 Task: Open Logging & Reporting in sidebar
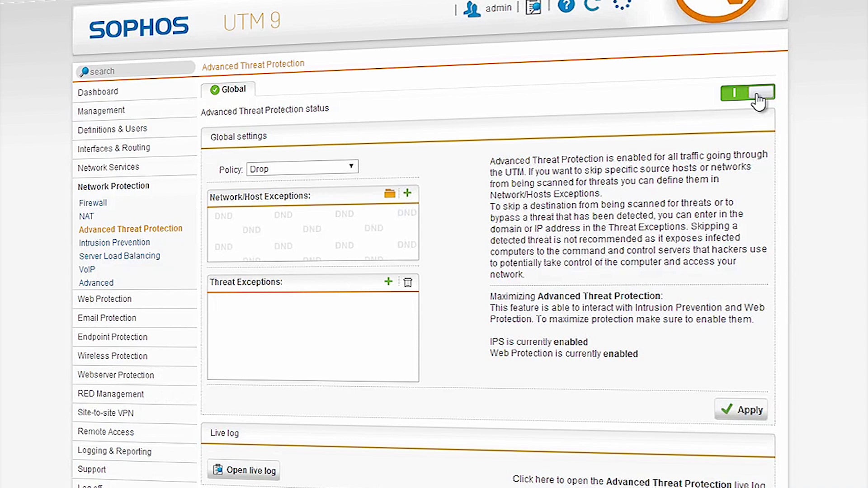coord(114,451)
